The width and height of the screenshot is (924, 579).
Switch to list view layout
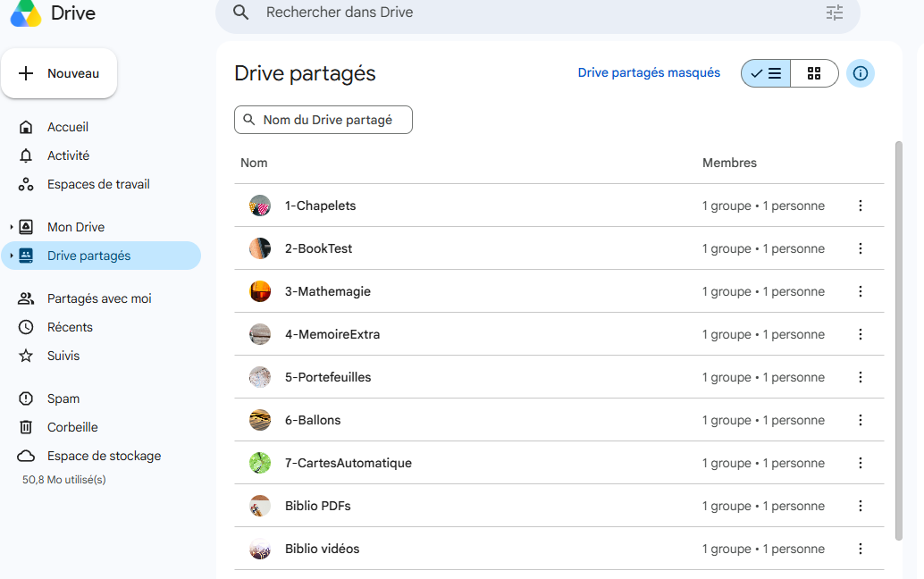pyautogui.click(x=766, y=73)
